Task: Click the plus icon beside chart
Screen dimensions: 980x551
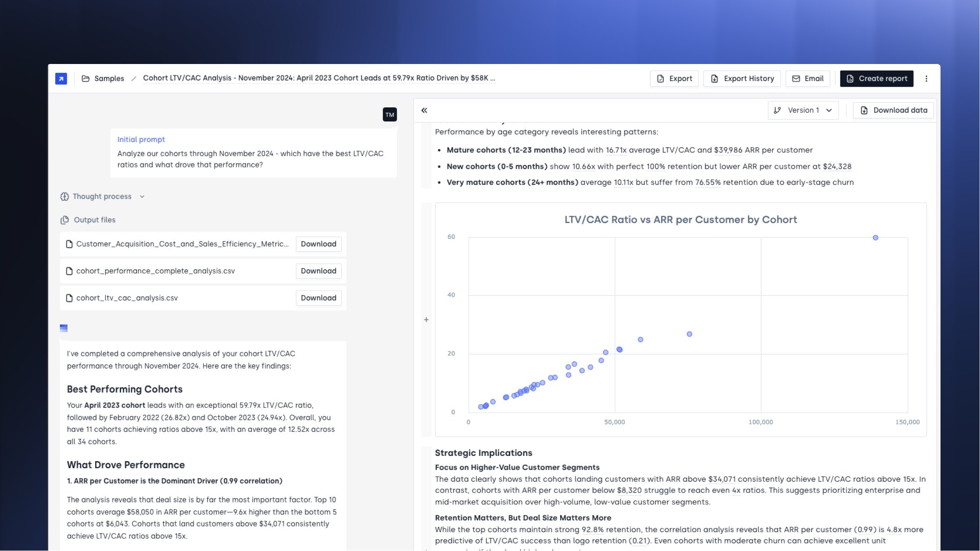Action: (426, 320)
